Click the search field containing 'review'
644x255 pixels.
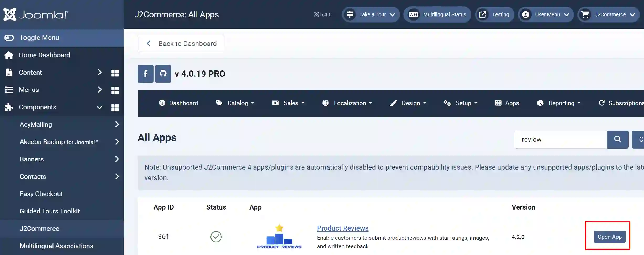[561, 140]
